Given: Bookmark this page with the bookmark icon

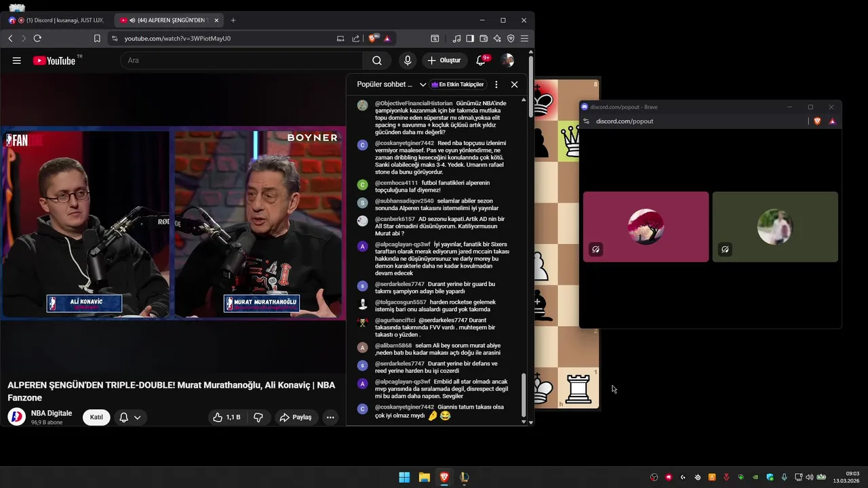Looking at the screenshot, I should click(x=97, y=39).
